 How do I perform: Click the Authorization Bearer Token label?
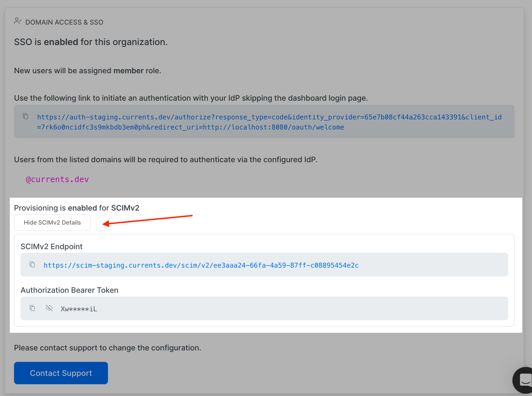point(69,290)
